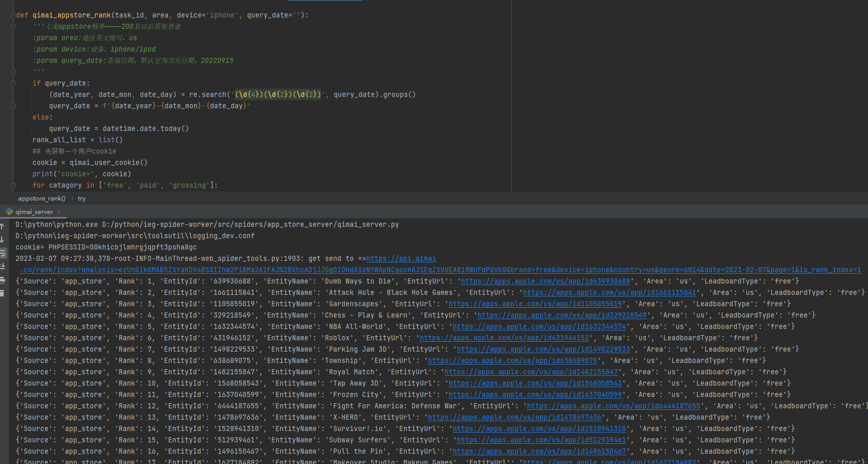Collapse the def qimai_appstore_rank function fold

point(13,15)
